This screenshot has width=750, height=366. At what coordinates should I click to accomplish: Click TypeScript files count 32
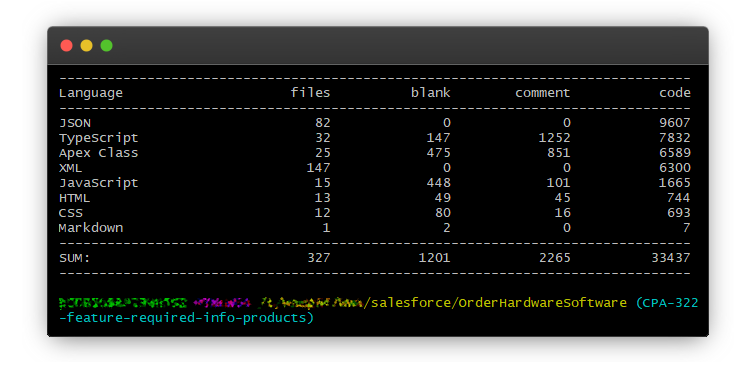click(x=323, y=138)
